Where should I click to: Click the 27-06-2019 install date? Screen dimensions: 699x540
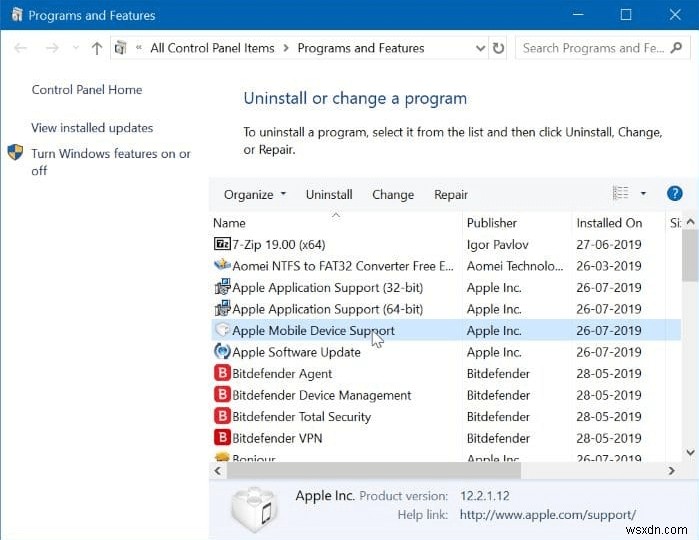point(609,244)
